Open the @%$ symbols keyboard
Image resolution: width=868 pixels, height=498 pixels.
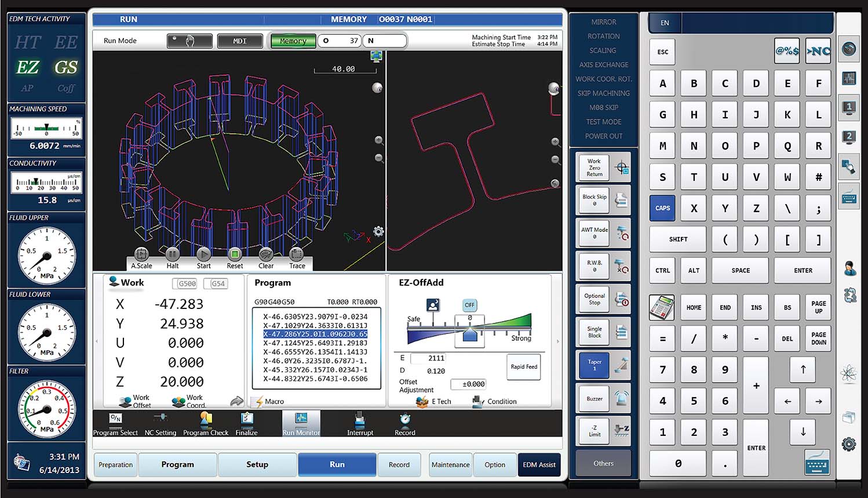tap(787, 51)
